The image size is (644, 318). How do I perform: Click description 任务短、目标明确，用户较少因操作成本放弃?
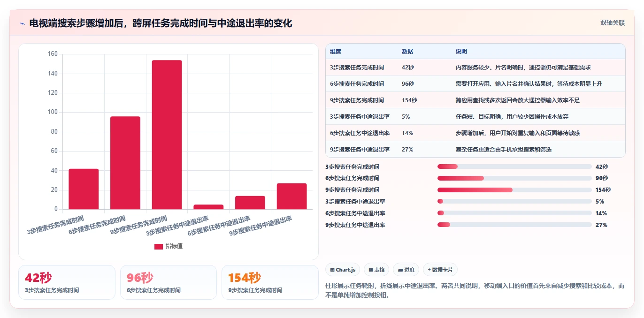(x=512, y=117)
